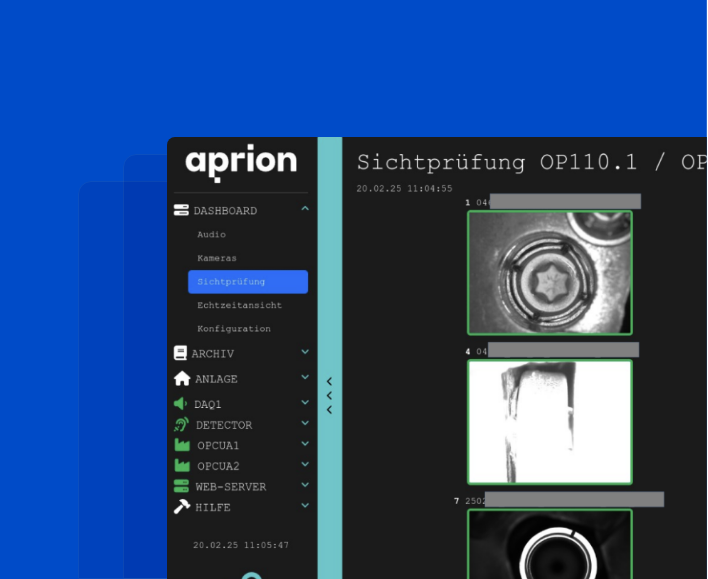The image size is (708, 579).
Task: Click the aprion logo
Action: [x=241, y=163]
